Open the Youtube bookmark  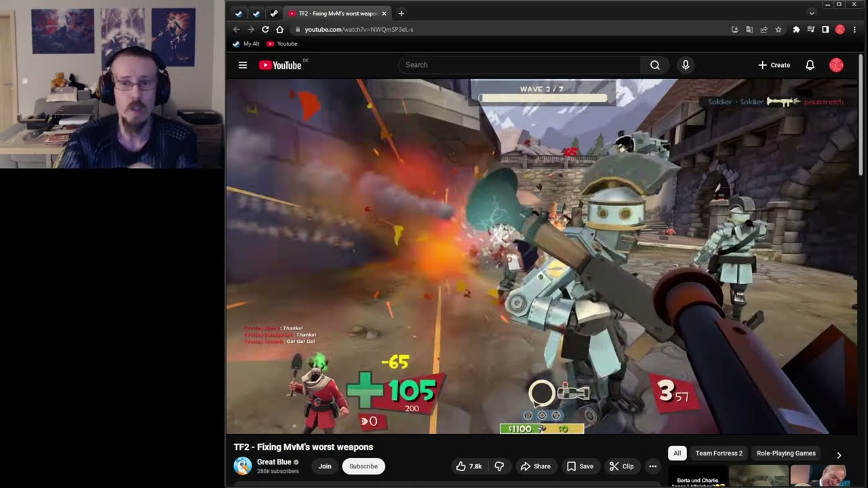click(x=282, y=44)
